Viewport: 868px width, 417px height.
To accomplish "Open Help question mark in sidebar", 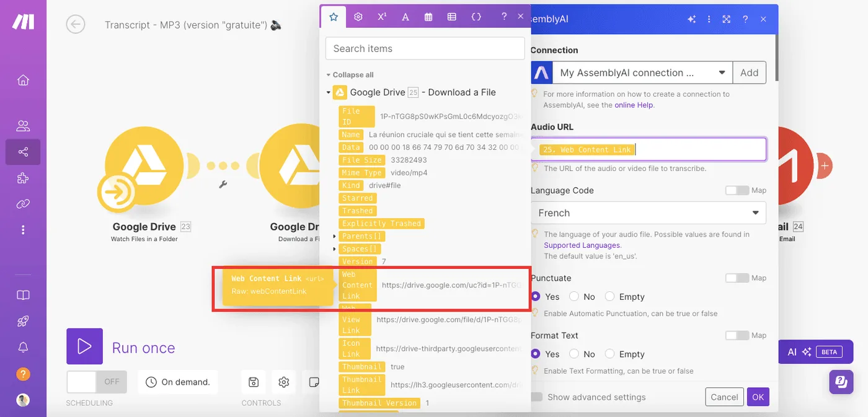I will (23, 374).
